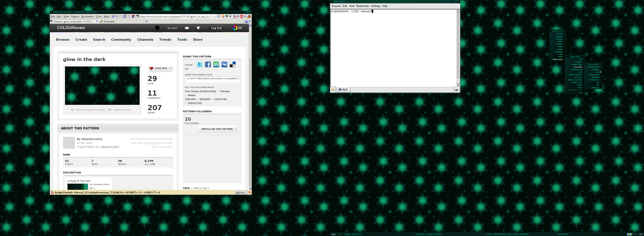Open the COLOURlovers messages envelope icon
This screenshot has width=644, height=236.
point(187,28)
